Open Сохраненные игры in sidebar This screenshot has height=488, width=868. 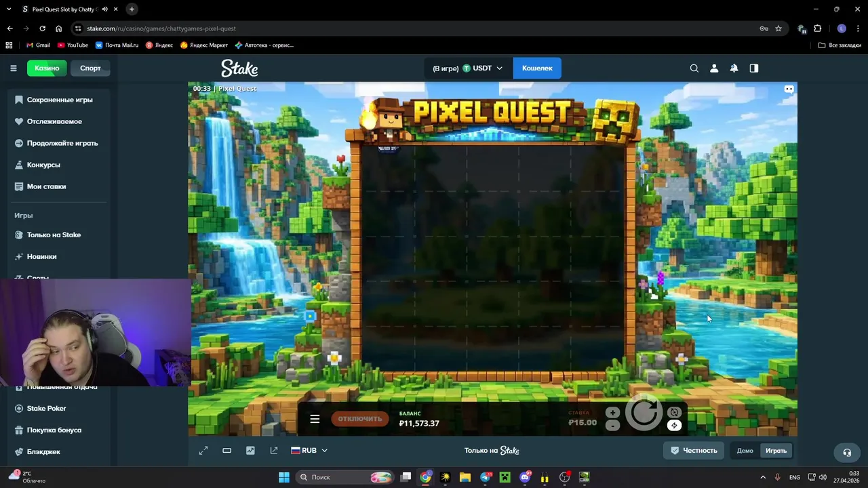[60, 100]
